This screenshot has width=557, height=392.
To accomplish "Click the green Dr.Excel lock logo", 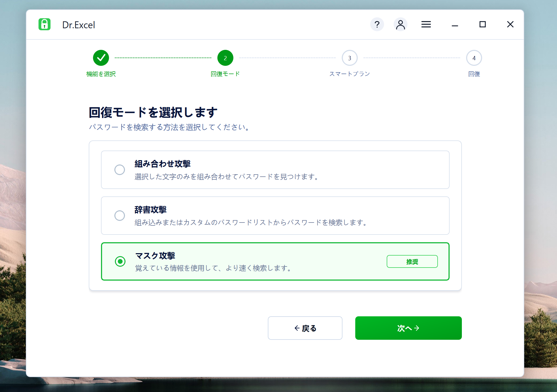I will pyautogui.click(x=45, y=24).
